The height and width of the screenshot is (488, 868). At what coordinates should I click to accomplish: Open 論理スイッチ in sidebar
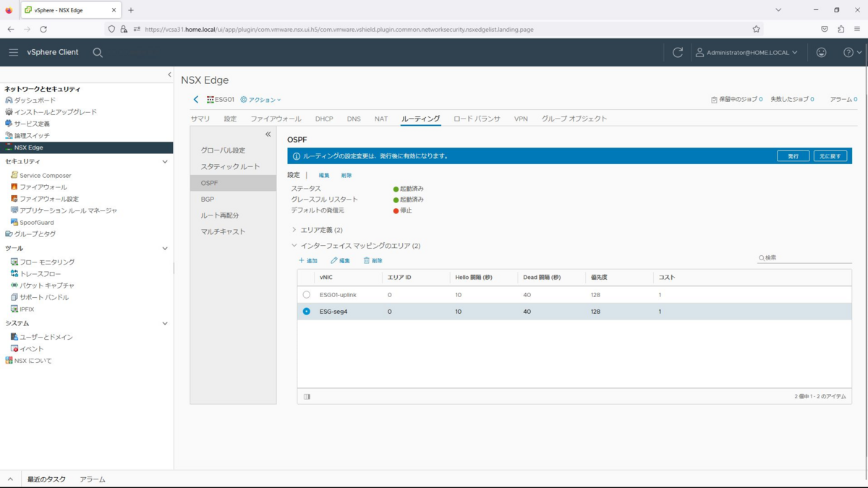click(x=32, y=135)
